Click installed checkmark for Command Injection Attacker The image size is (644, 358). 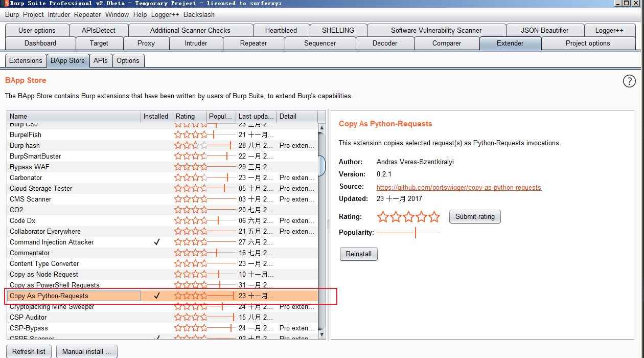click(157, 242)
